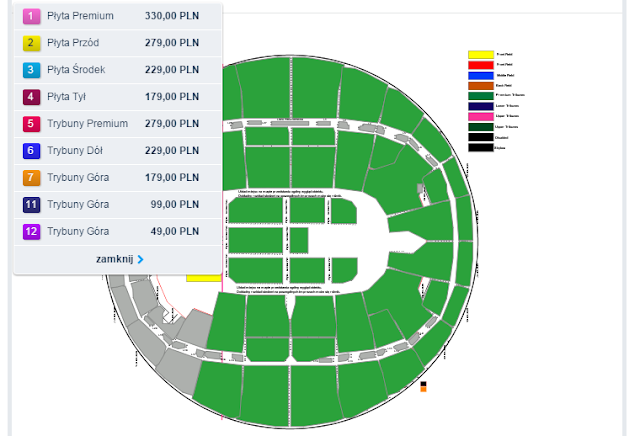Viewport: 640px width, 436px height.
Task: Close the price list with zamknij
Action: coord(115,259)
